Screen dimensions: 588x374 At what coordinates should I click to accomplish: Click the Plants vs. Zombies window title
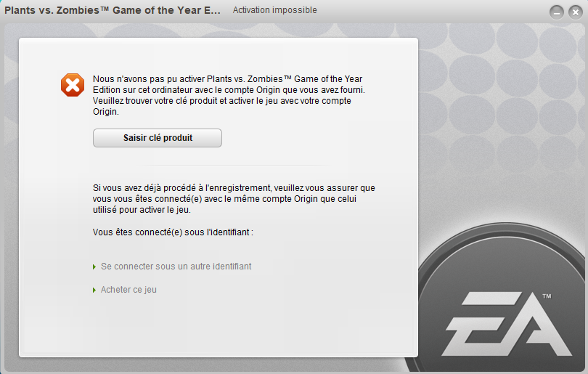click(x=112, y=10)
